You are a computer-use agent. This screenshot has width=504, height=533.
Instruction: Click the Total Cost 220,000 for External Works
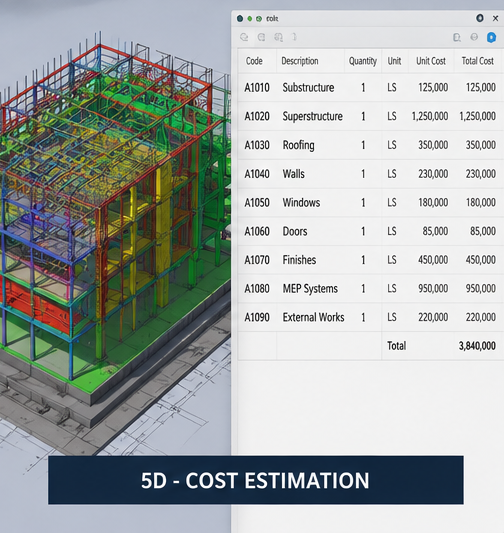[x=481, y=317]
